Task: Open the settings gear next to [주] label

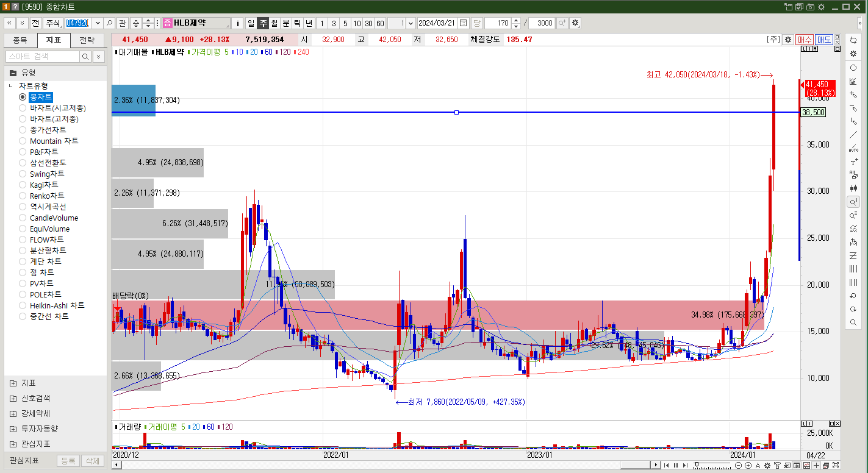Action: [788, 39]
